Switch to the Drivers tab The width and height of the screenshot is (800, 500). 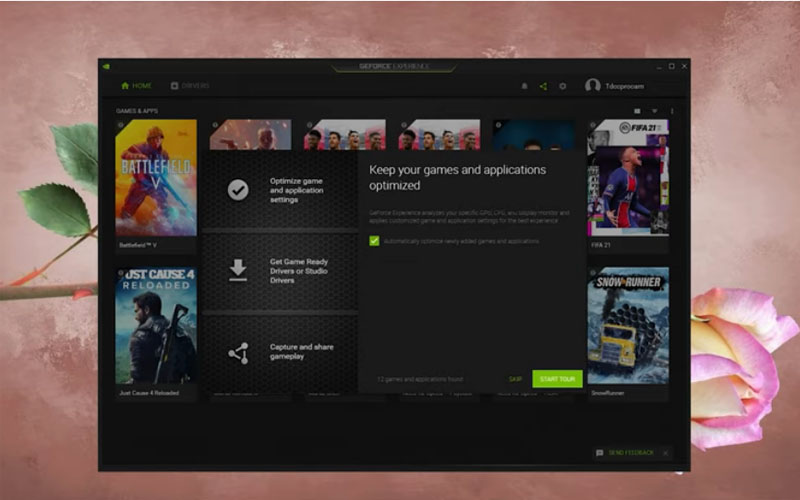[190, 86]
